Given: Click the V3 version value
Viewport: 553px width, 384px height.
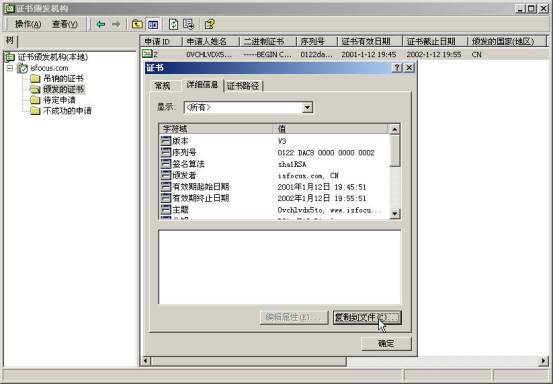Looking at the screenshot, I should point(282,141).
